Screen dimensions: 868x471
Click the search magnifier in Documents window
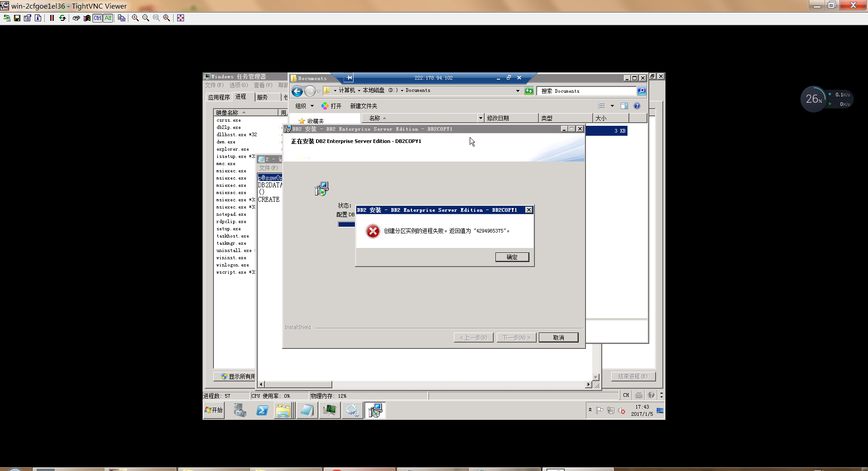(x=642, y=91)
